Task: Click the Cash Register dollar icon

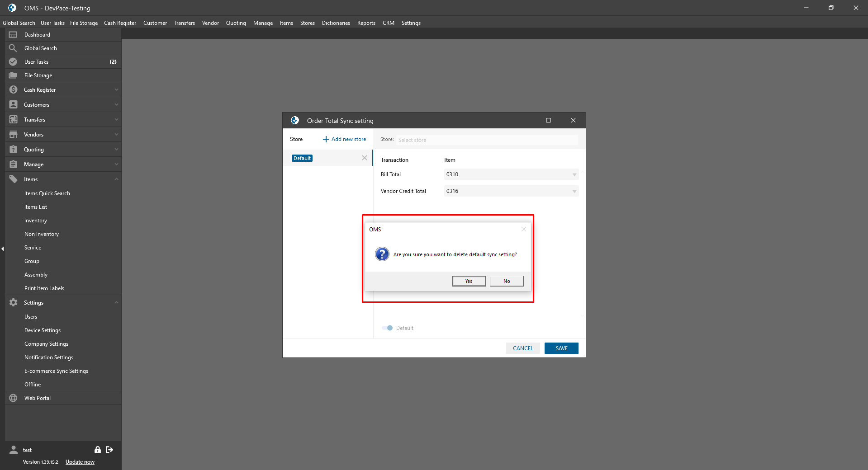Action: pos(14,90)
